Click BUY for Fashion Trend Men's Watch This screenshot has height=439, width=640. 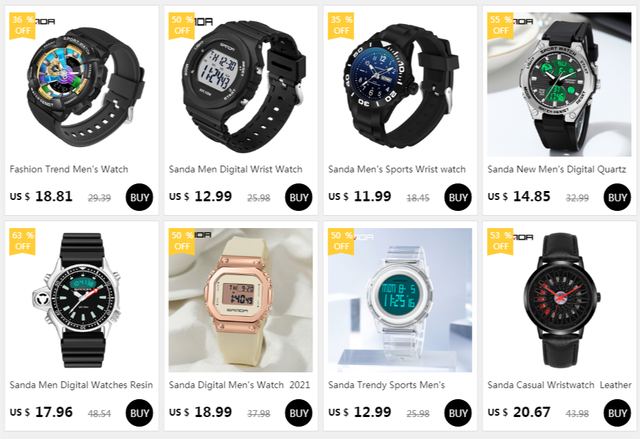point(140,197)
